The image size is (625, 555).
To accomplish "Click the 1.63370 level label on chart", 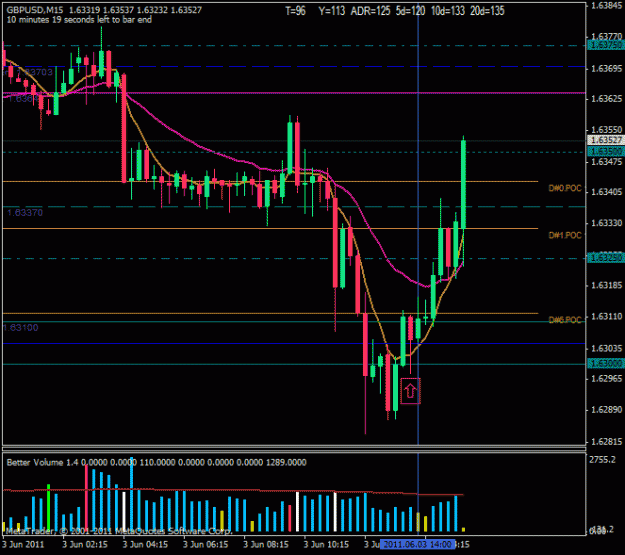I will point(25,213).
